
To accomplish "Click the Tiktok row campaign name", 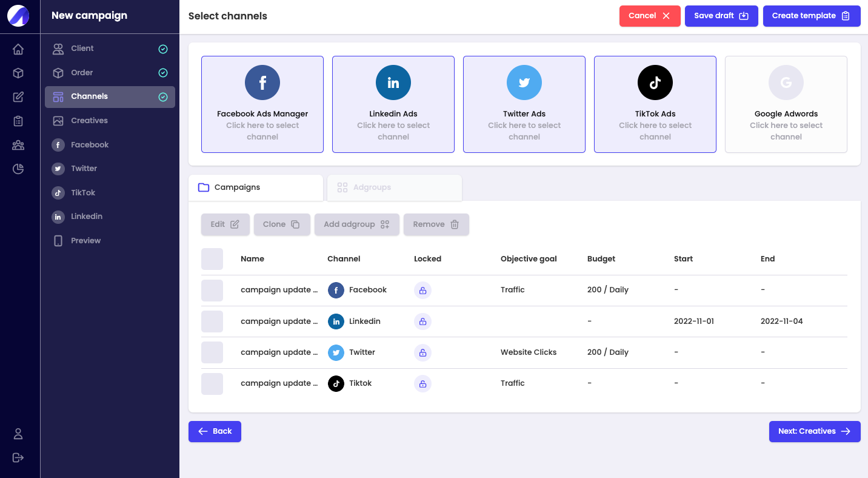I will pos(279,383).
